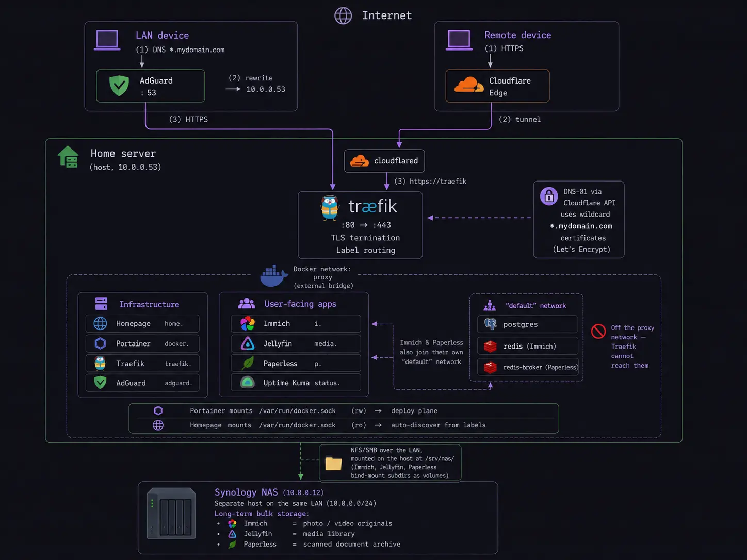Click the "traefik" wordmark logo
747x560 pixels.
(372, 206)
